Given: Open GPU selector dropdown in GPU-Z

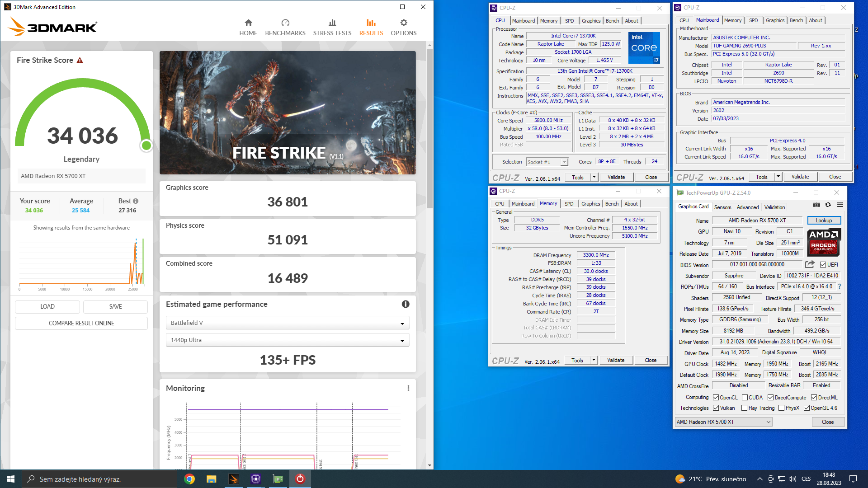Looking at the screenshot, I should pos(723,422).
